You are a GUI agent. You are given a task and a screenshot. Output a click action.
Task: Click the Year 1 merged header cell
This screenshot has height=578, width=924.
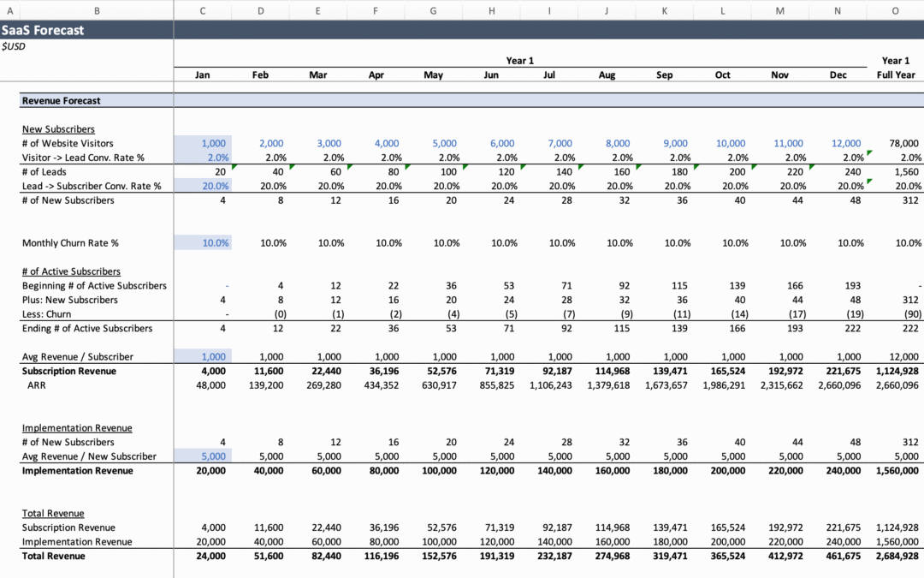pyautogui.click(x=519, y=61)
